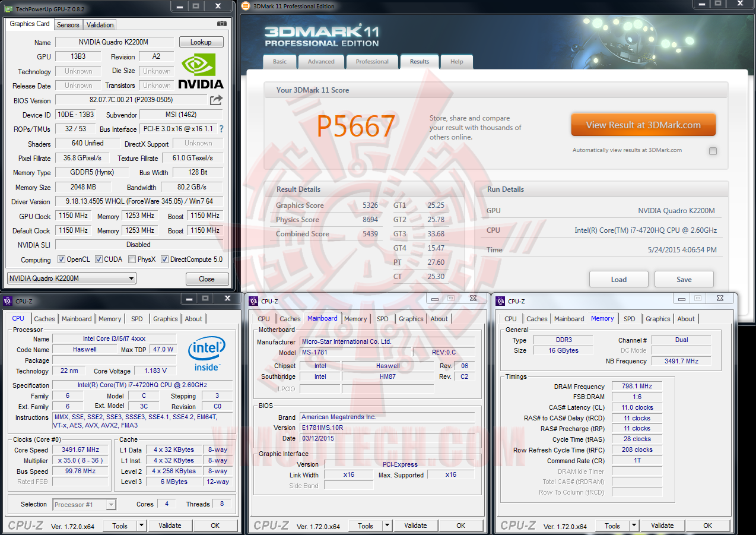Click the Save button in 3DMark
Screen dimensions: 756x535
point(684,279)
